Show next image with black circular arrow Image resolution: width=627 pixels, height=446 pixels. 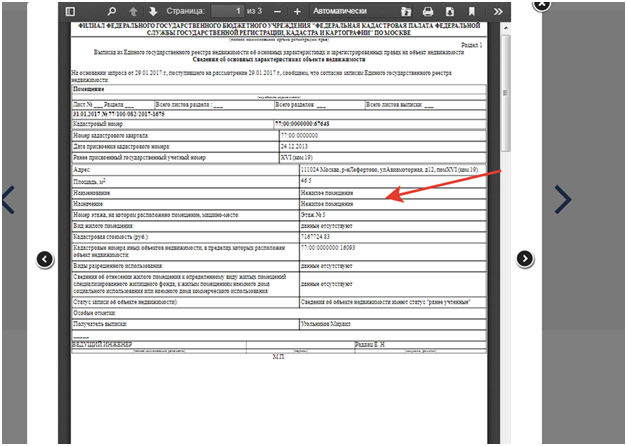click(x=525, y=259)
